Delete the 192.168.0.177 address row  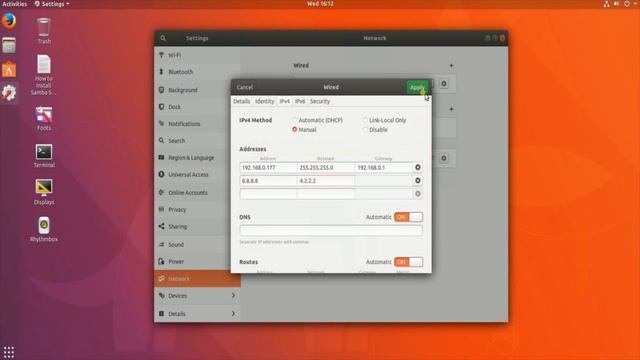[418, 167]
